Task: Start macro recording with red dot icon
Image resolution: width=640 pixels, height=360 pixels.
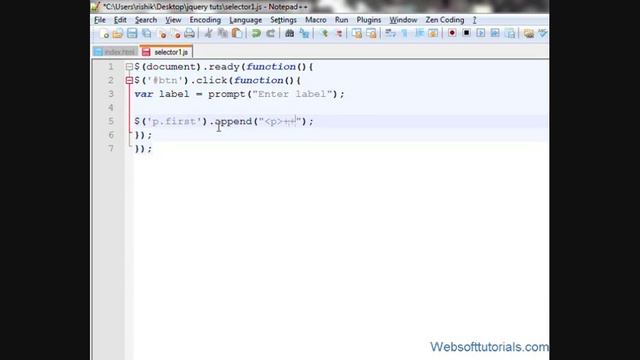Action: pyautogui.click(x=452, y=33)
